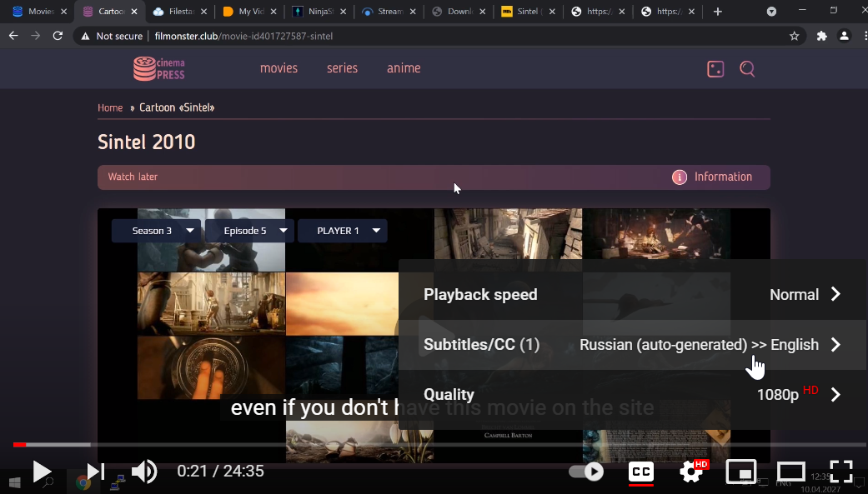The height and width of the screenshot is (494, 868).
Task: Click the address bar URL
Action: 243,36
